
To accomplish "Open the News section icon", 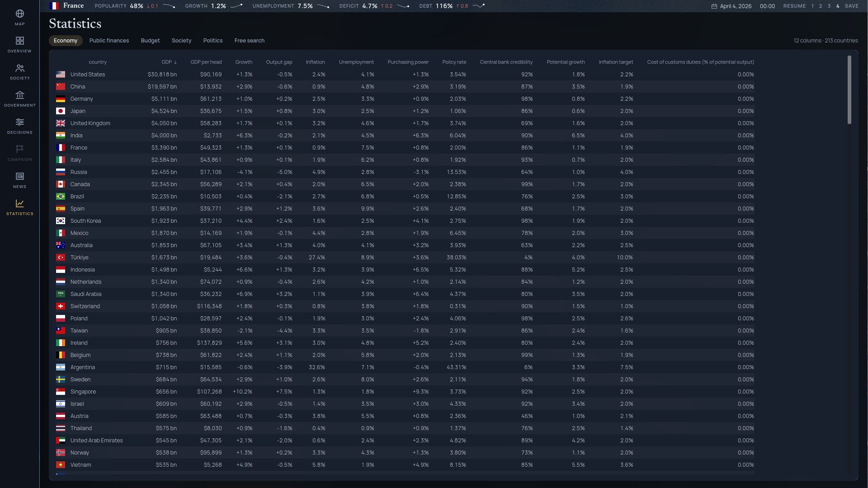I will 19,176.
